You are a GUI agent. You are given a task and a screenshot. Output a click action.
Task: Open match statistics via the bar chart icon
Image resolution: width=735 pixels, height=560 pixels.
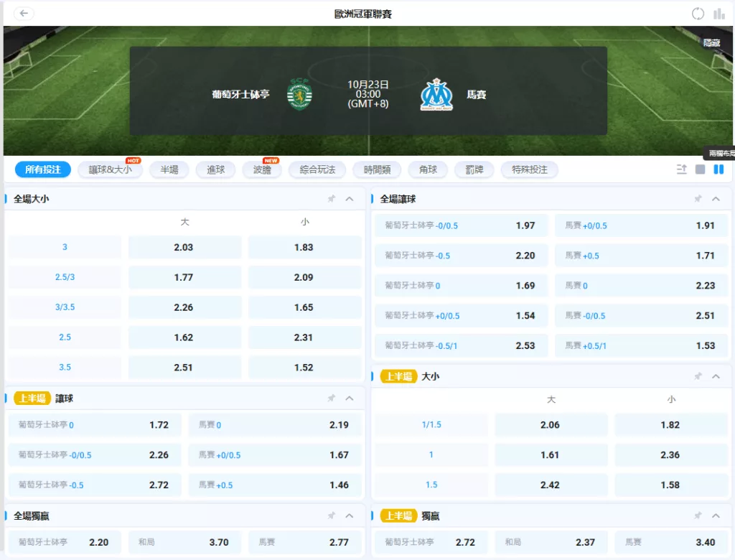click(720, 13)
